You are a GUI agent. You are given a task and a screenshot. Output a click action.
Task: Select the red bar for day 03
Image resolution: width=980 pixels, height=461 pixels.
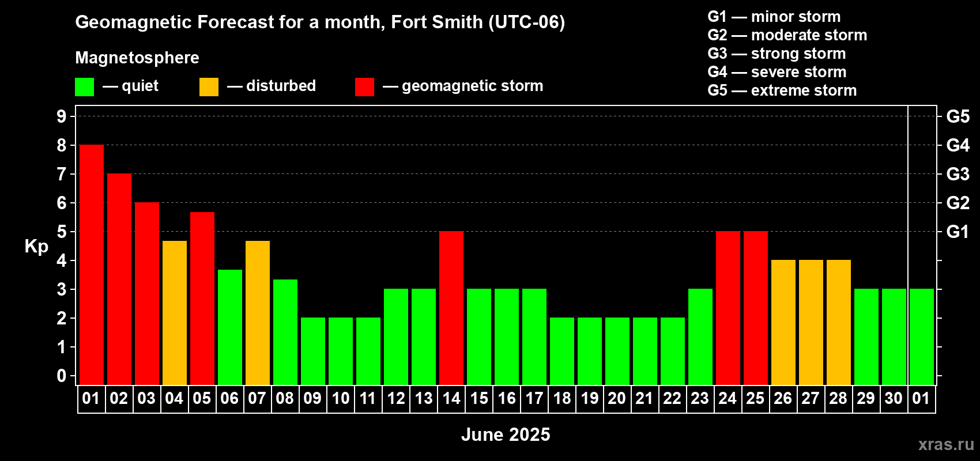pyautogui.click(x=147, y=293)
